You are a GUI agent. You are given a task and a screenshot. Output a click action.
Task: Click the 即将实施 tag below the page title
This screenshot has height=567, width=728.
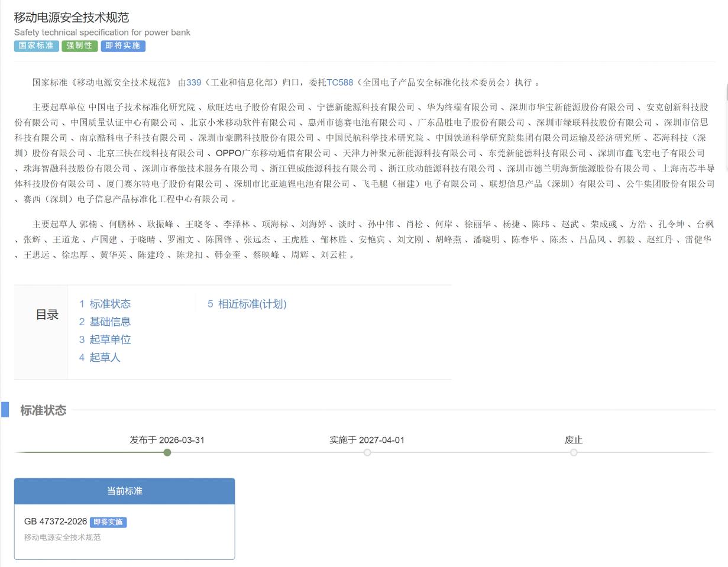pos(122,46)
